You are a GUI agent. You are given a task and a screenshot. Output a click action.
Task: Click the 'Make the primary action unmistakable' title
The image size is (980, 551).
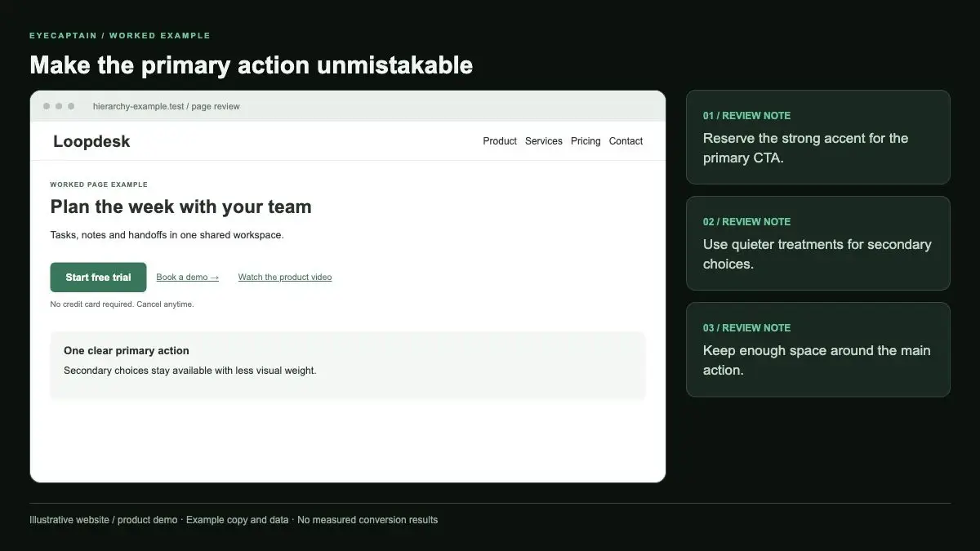coord(252,65)
